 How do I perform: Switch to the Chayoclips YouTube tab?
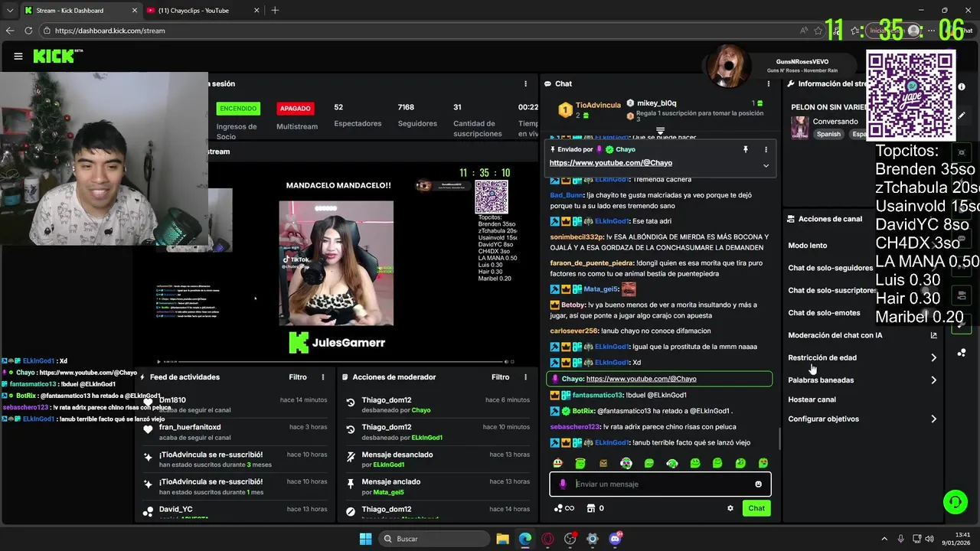point(199,11)
